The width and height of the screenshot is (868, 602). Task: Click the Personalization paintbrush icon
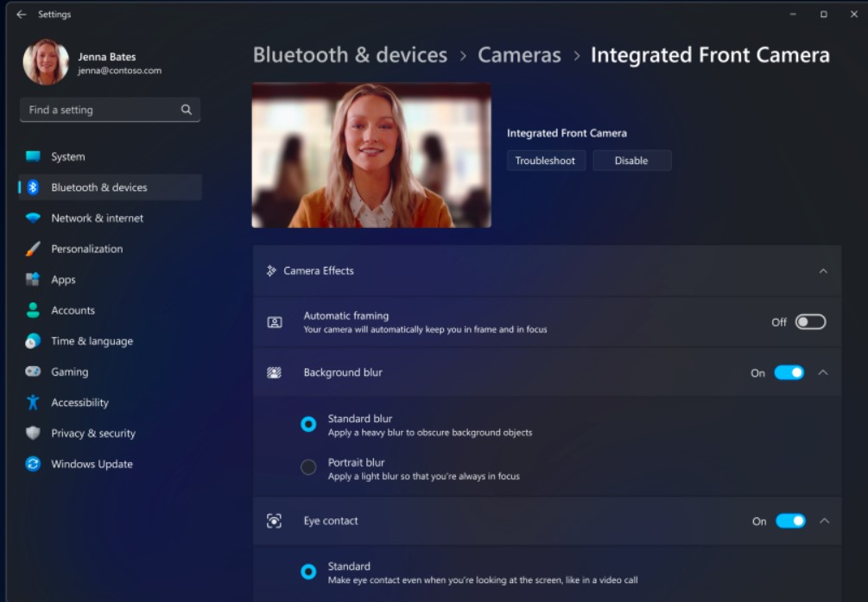[33, 249]
